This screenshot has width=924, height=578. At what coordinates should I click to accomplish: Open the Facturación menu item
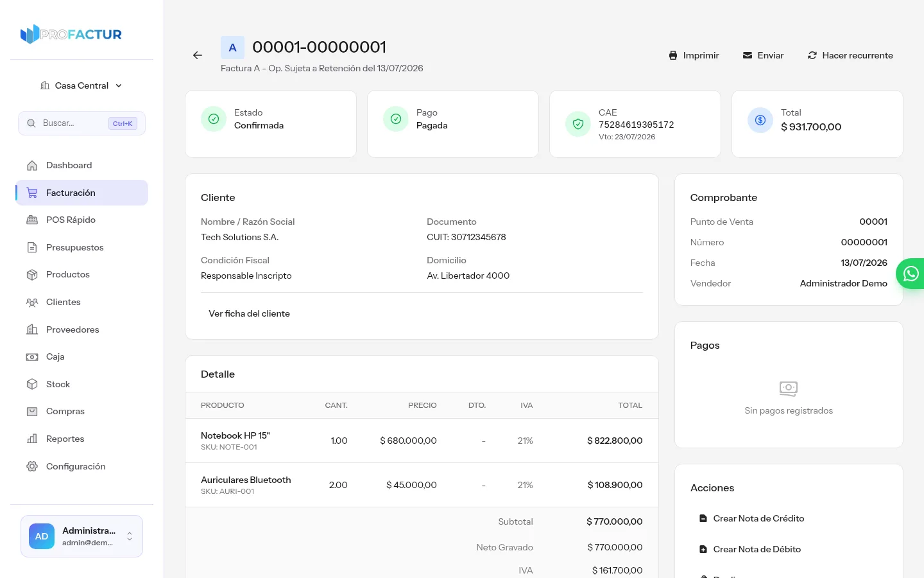[x=82, y=193]
